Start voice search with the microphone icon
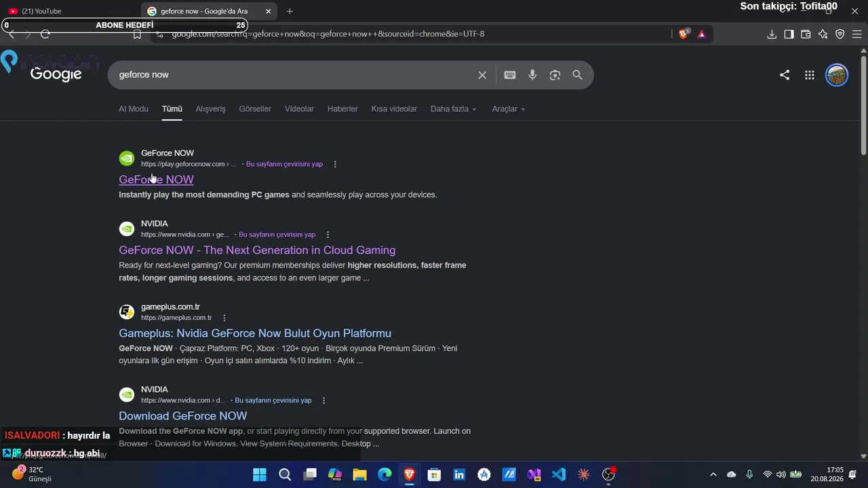 point(532,75)
